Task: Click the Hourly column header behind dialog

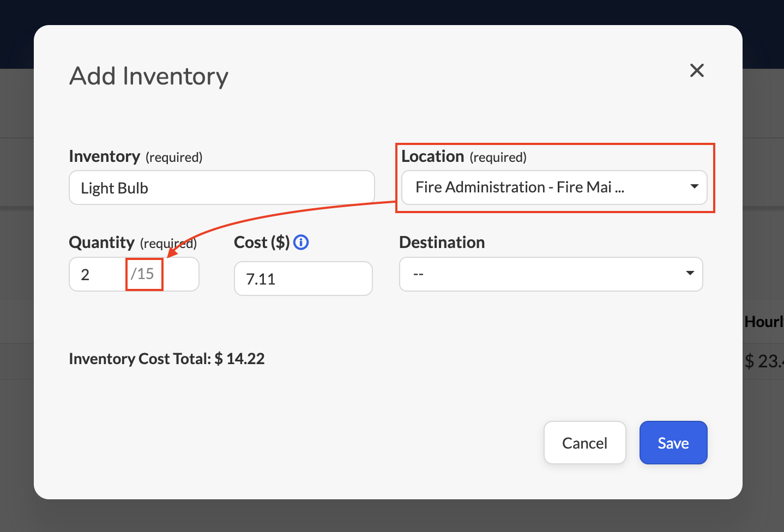Action: (764, 322)
